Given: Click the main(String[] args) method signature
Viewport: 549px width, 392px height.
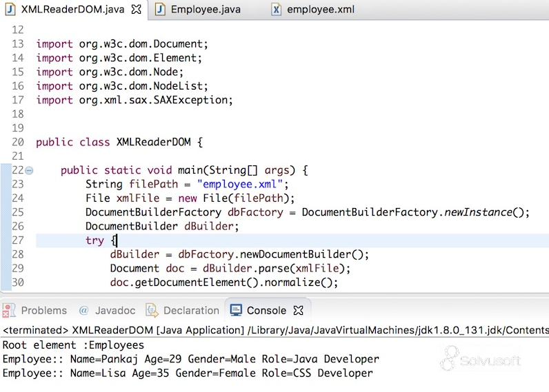Looking at the screenshot, I should click(237, 170).
